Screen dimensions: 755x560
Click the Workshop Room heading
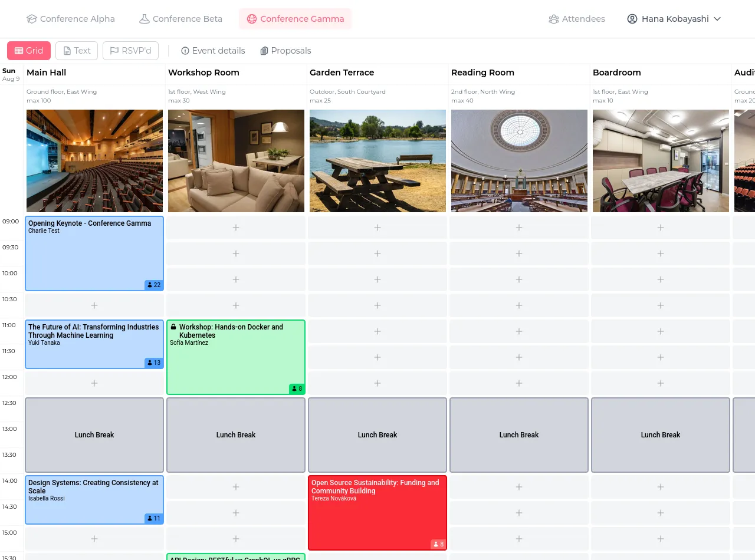click(203, 73)
